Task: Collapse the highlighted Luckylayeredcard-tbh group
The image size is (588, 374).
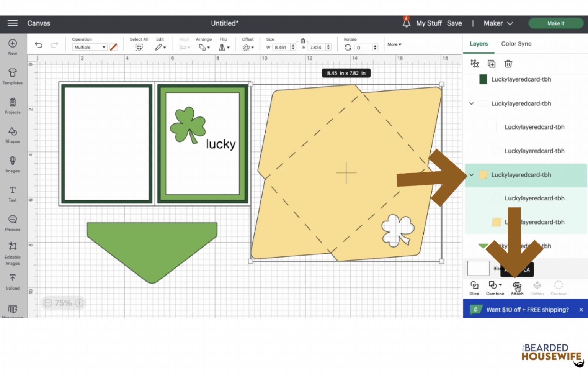Action: pyautogui.click(x=471, y=174)
